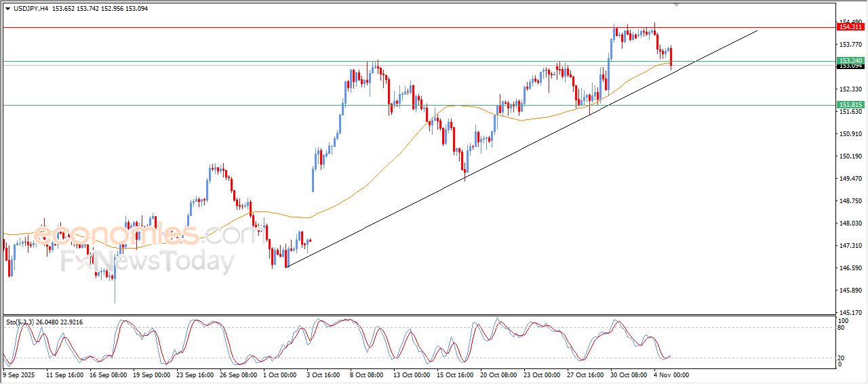Click the 80 level on stochastic scale
The image size is (868, 384).
point(843,327)
